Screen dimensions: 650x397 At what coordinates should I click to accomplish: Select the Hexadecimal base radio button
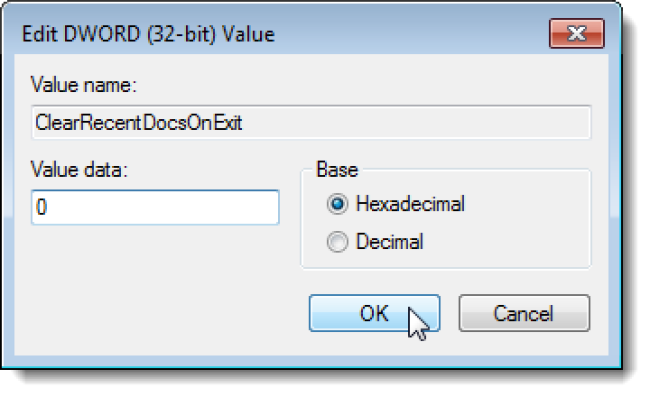[x=337, y=204]
